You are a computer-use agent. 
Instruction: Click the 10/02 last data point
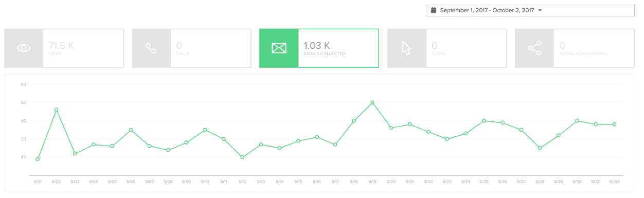click(x=614, y=124)
